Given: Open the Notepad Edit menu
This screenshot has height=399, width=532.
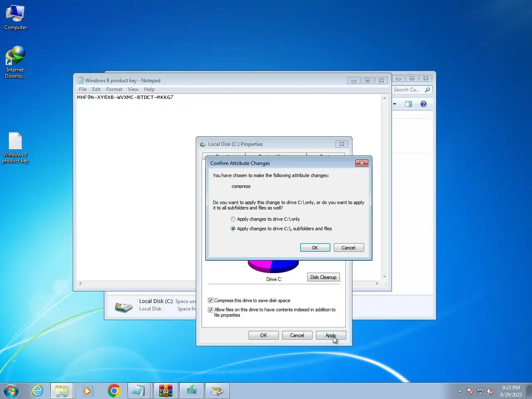Looking at the screenshot, I should pyautogui.click(x=96, y=89).
